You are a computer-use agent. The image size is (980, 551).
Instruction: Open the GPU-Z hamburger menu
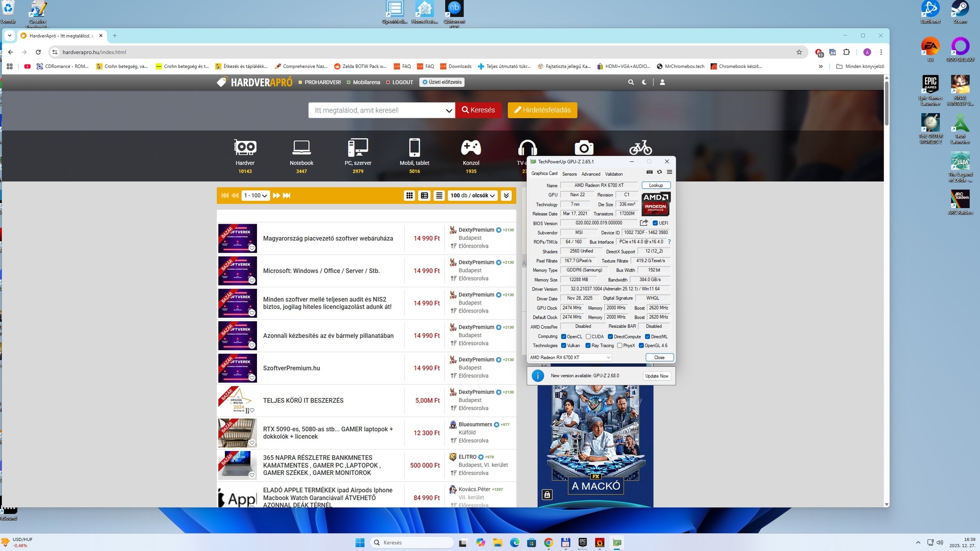point(669,172)
